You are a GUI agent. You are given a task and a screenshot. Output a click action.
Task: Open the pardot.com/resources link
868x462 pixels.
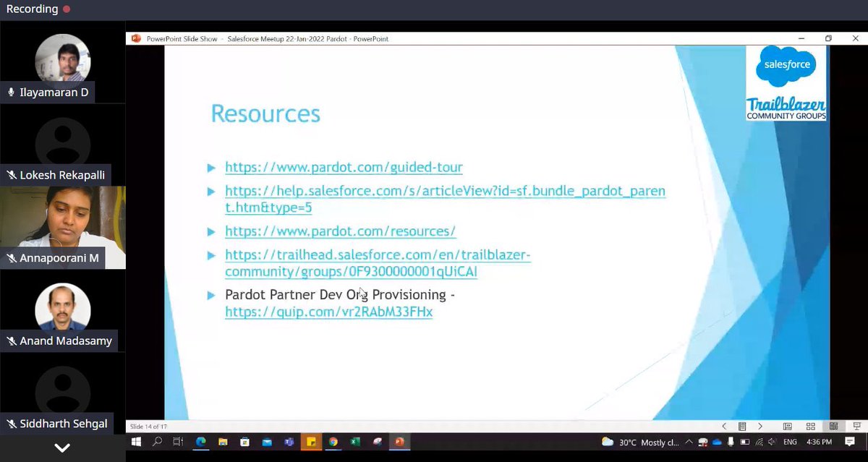340,231
